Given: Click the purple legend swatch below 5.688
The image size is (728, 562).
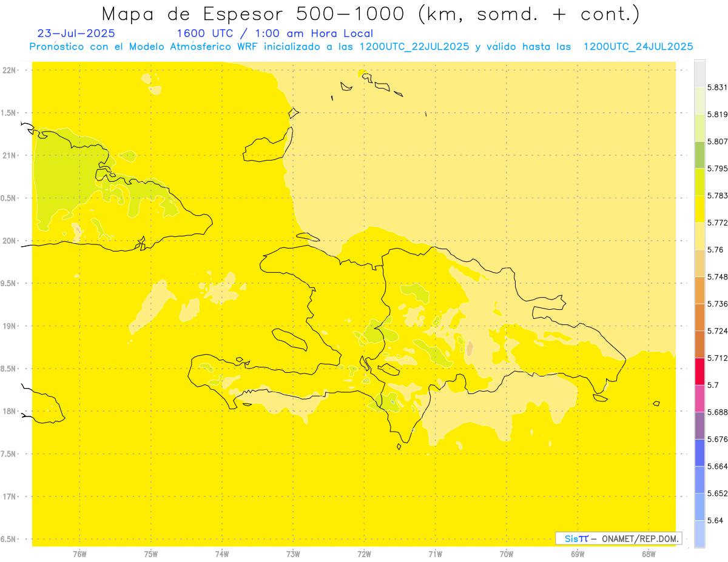Looking at the screenshot, I should pos(699,425).
